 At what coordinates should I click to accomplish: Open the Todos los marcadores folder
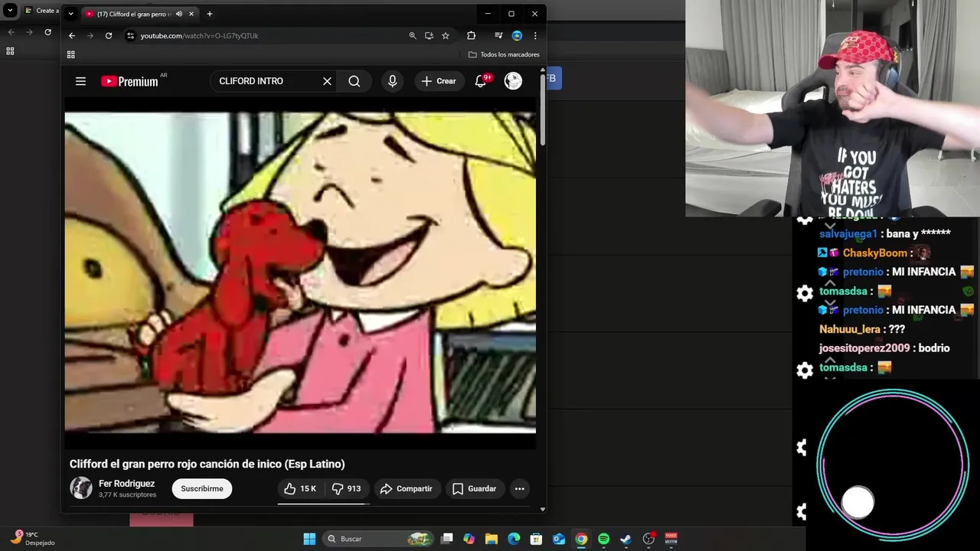(x=504, y=54)
